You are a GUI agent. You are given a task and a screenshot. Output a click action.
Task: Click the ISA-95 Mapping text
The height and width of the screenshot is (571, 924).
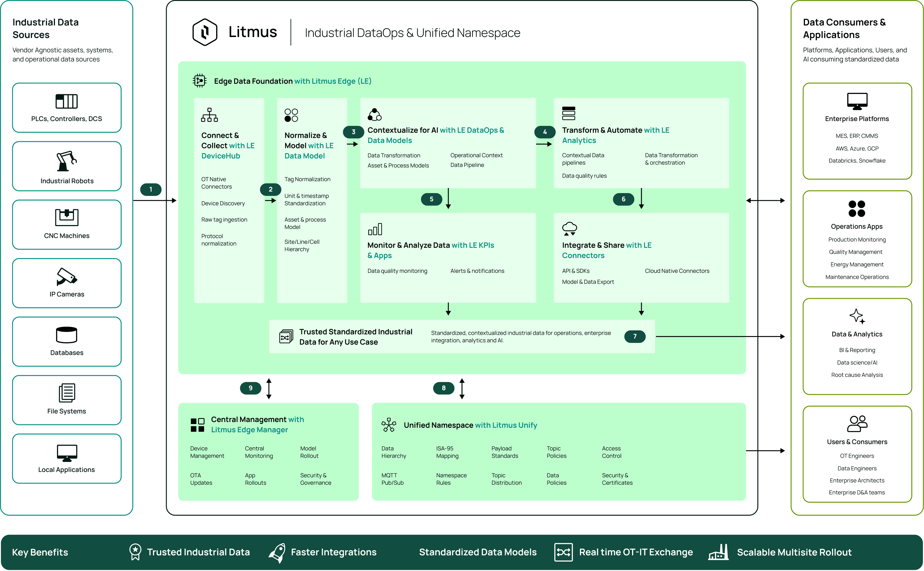click(x=447, y=452)
